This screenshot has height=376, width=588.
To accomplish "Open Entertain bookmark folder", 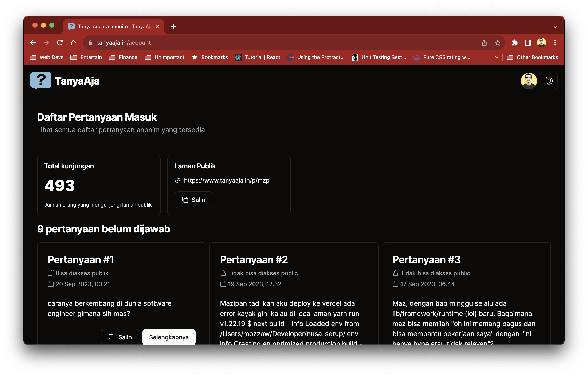I will click(x=86, y=57).
